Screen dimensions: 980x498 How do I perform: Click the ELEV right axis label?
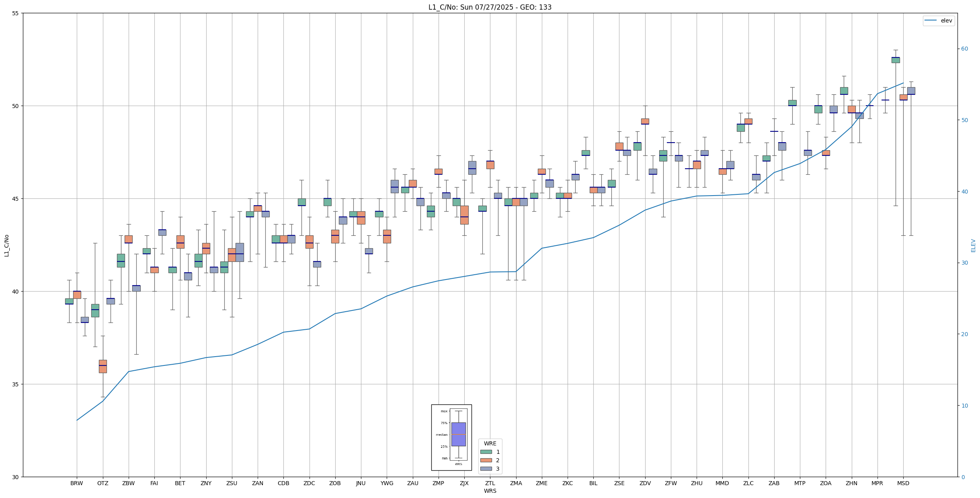973,245
